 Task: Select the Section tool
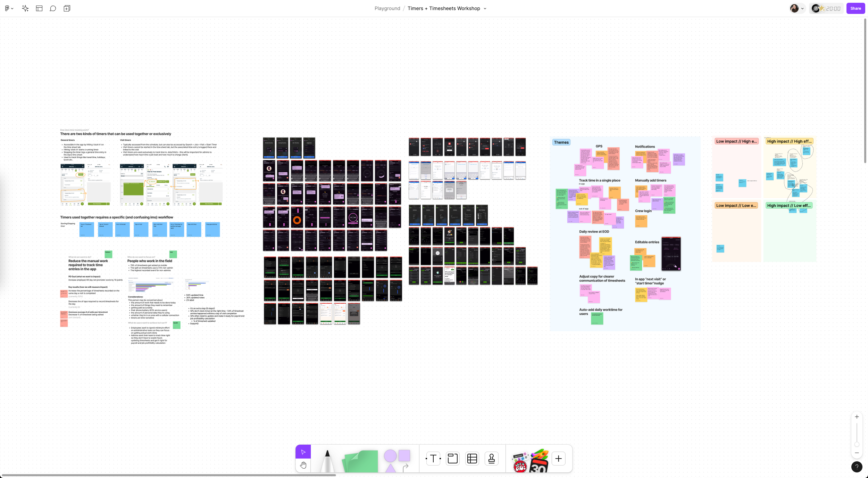tap(453, 459)
